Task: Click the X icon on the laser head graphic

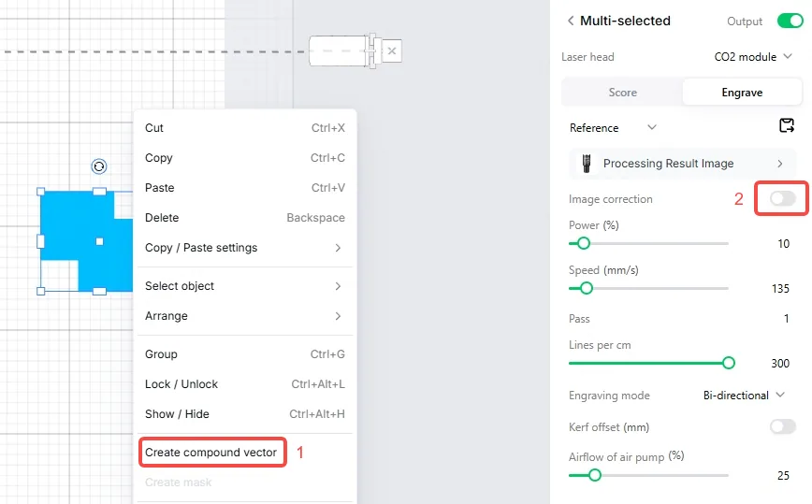Action: tap(392, 50)
